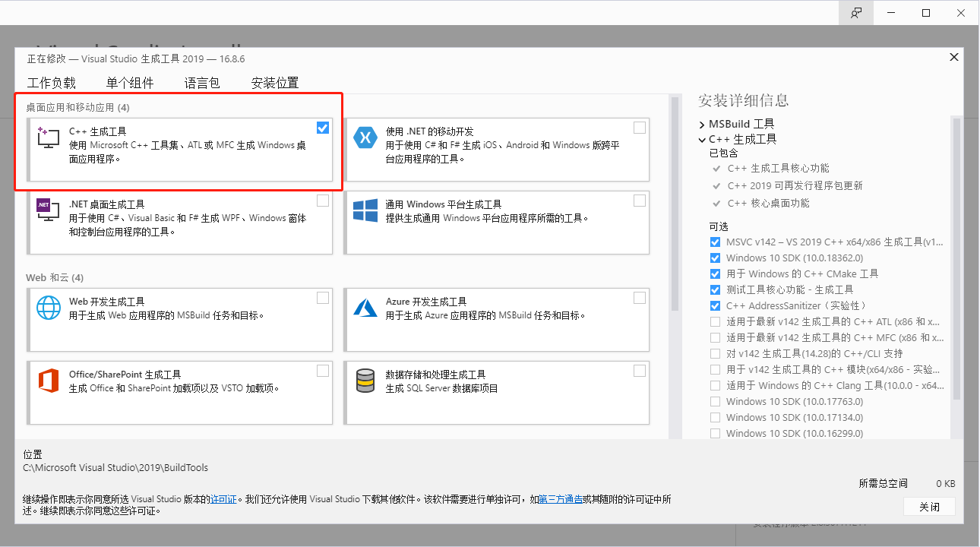Switch to the 语言包 tab
The width and height of the screenshot is (980, 547).
click(x=202, y=83)
